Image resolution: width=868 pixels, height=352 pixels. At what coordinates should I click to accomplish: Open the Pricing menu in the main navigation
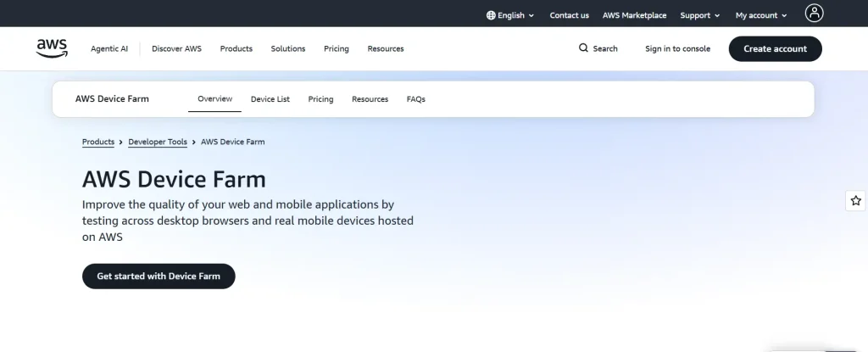(336, 49)
